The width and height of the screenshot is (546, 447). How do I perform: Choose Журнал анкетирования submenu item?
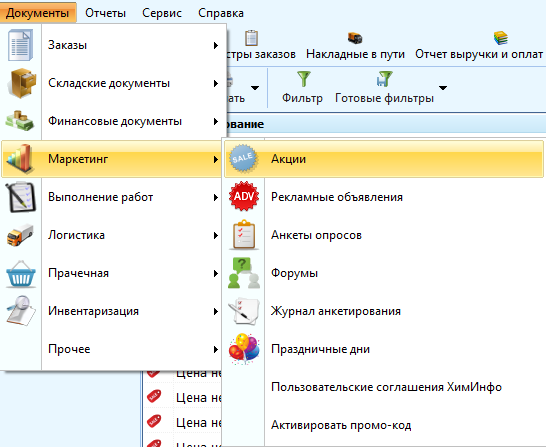(x=384, y=311)
